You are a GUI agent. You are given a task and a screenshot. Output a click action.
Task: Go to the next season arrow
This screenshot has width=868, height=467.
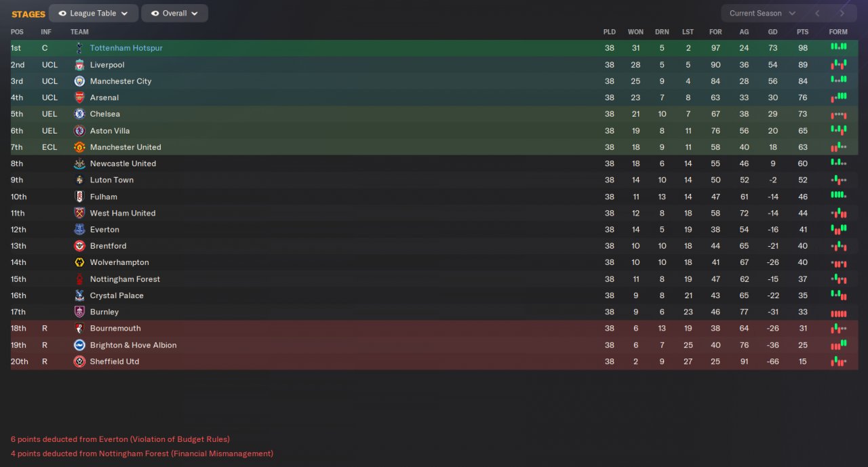pos(842,14)
